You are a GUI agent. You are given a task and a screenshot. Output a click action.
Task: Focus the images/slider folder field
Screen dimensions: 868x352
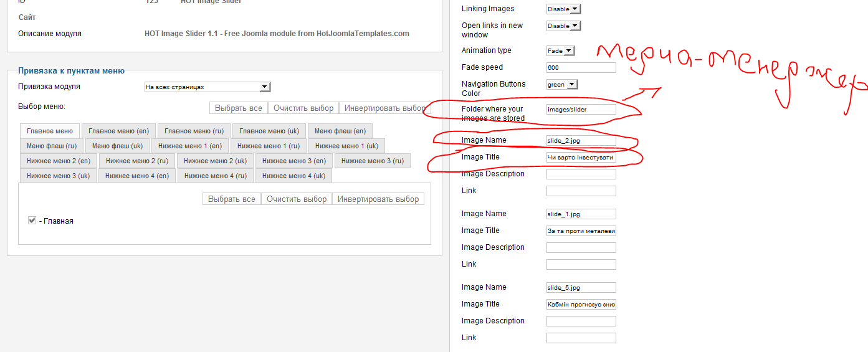581,110
